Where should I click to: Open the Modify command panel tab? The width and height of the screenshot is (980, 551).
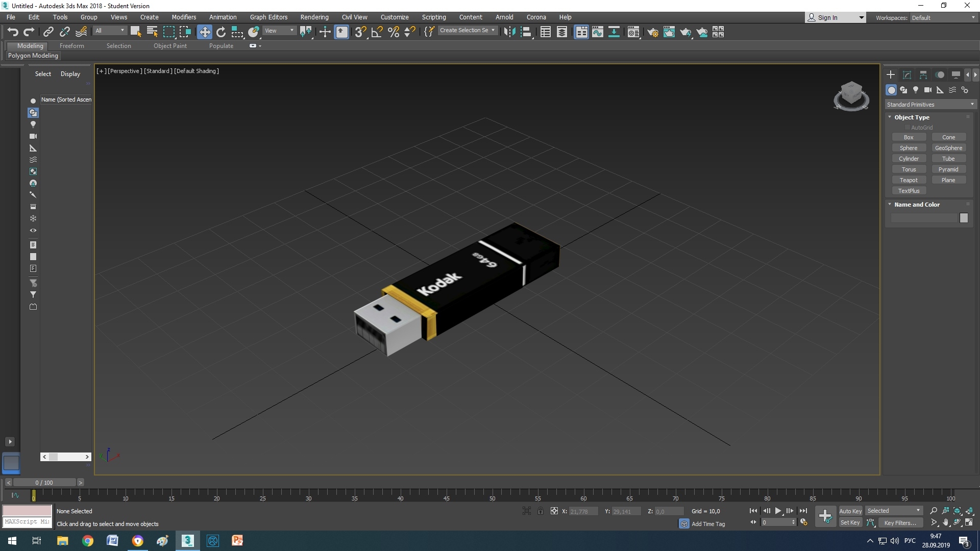tap(907, 74)
